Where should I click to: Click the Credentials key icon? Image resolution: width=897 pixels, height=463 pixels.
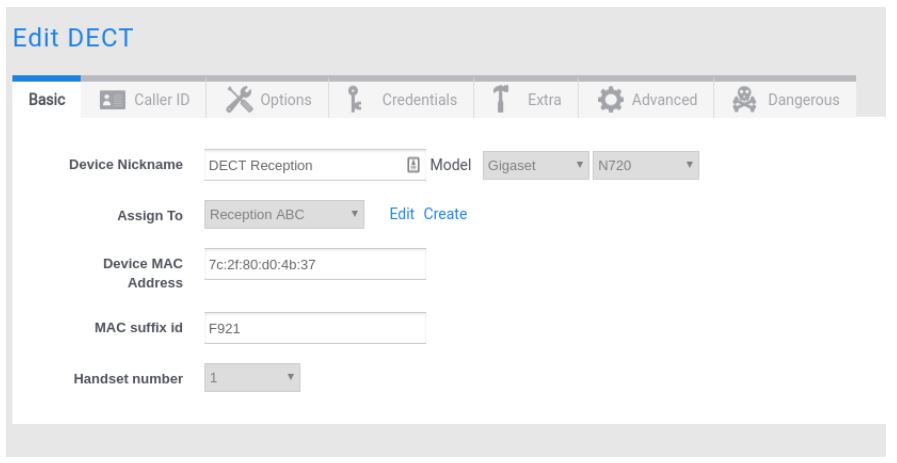pyautogui.click(x=352, y=99)
